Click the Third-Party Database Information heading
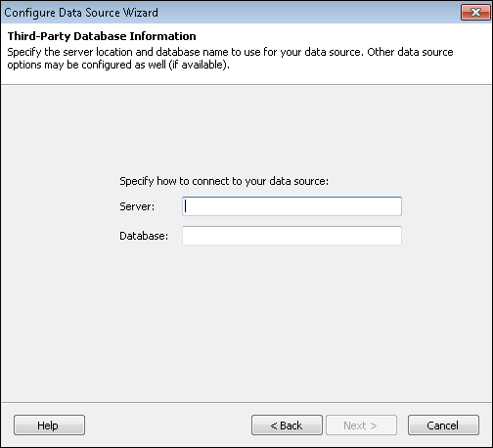The width and height of the screenshot is (493, 448). point(102,36)
